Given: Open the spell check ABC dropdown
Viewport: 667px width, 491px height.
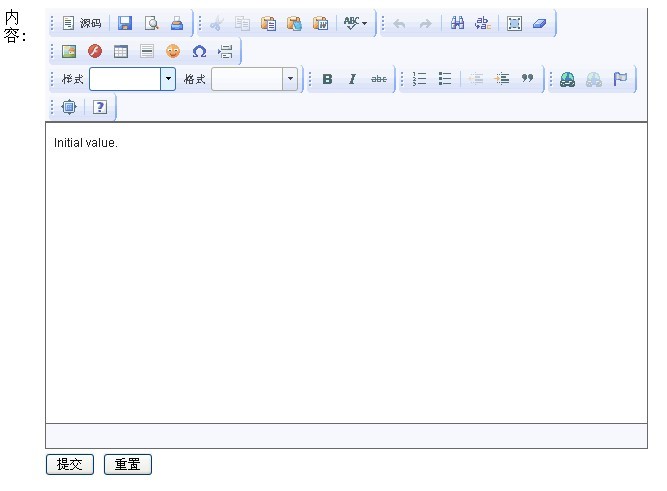Looking at the screenshot, I should pyautogui.click(x=355, y=23).
